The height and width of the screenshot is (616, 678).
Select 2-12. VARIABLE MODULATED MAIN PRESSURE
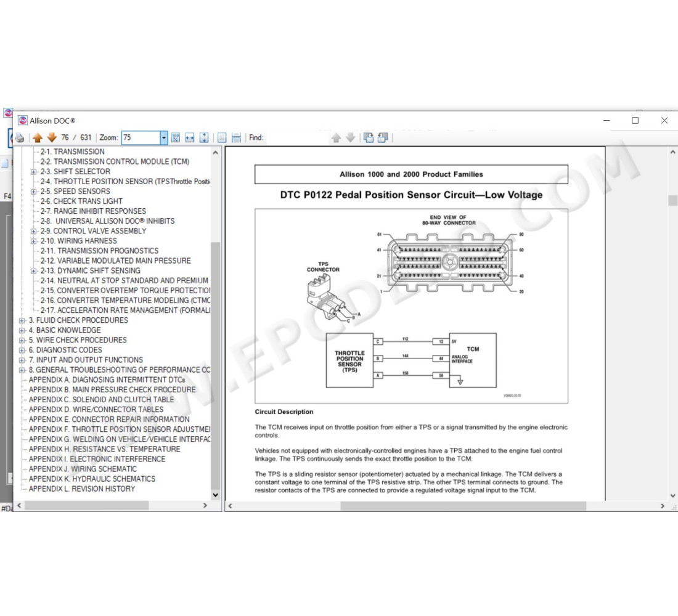tap(116, 261)
